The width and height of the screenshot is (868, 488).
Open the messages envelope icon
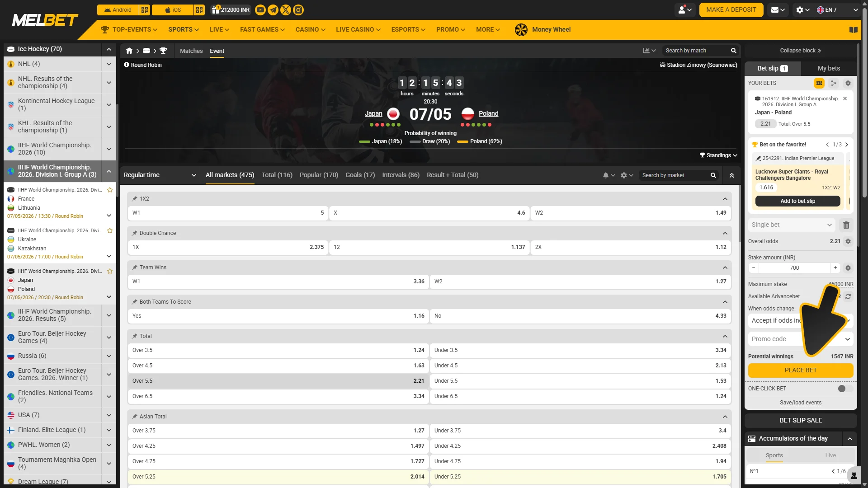coord(778,10)
